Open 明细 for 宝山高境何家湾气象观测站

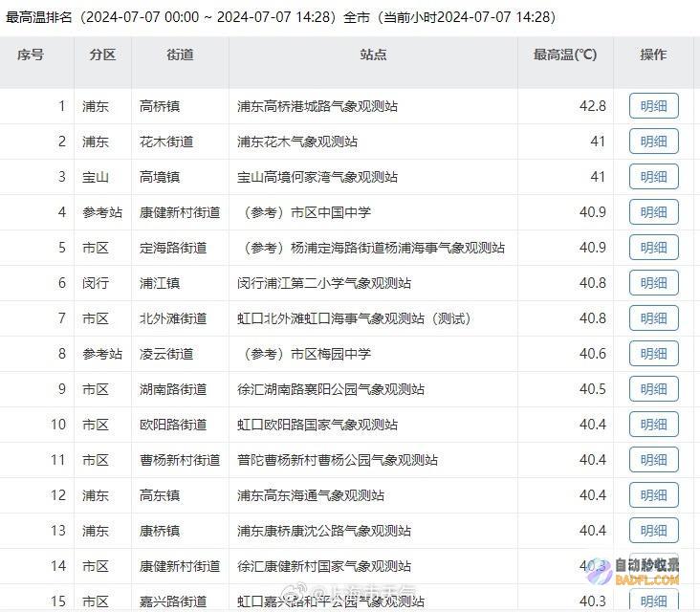[x=653, y=176]
